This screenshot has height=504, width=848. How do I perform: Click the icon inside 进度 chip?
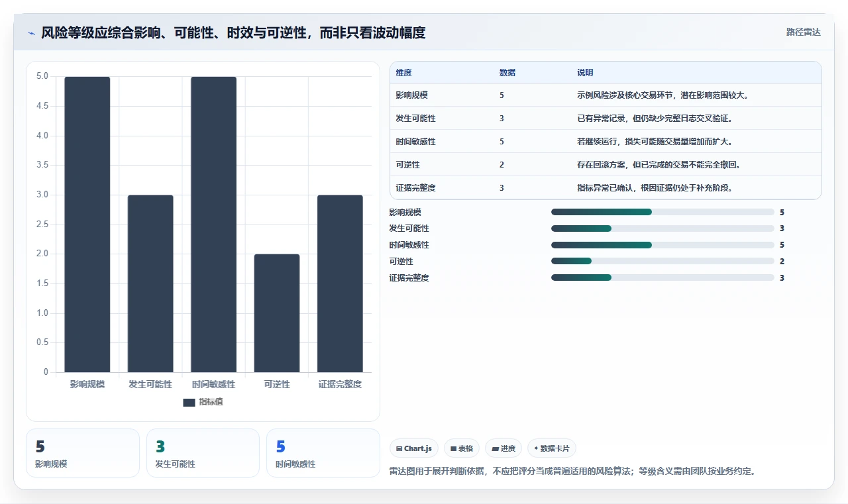pyautogui.click(x=495, y=448)
